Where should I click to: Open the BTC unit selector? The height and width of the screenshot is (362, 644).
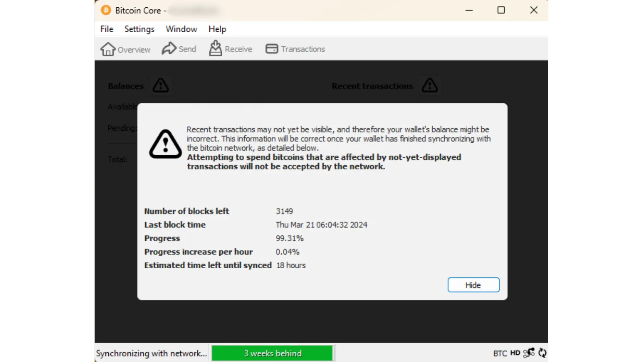pyautogui.click(x=500, y=353)
